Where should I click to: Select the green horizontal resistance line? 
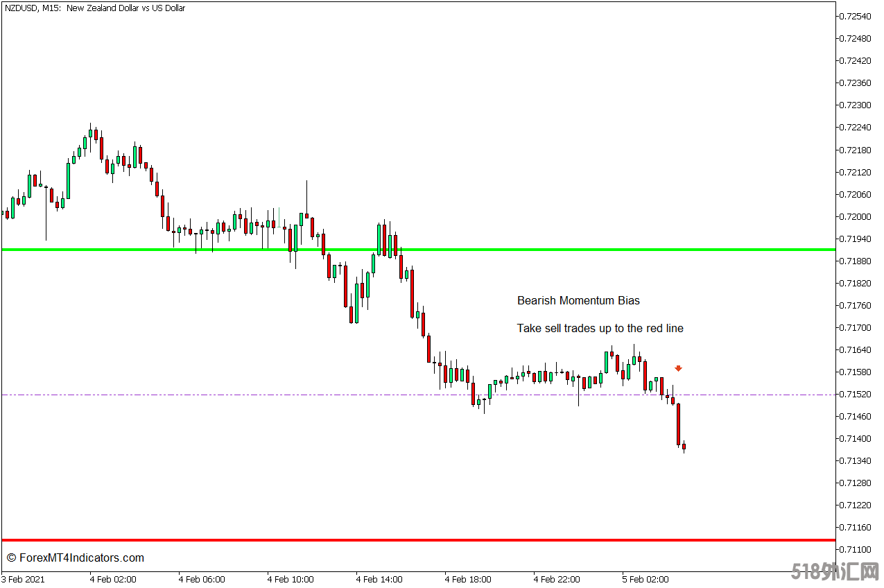tap(417, 250)
